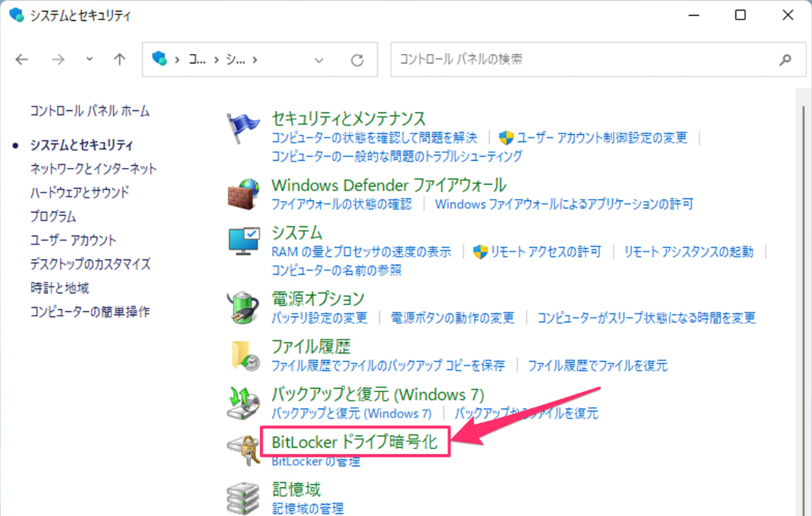Click ファイアウォールの状態の確認 link

342,204
